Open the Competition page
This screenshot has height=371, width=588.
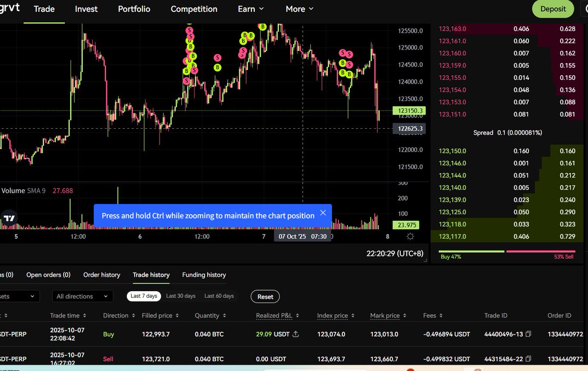[x=194, y=9]
